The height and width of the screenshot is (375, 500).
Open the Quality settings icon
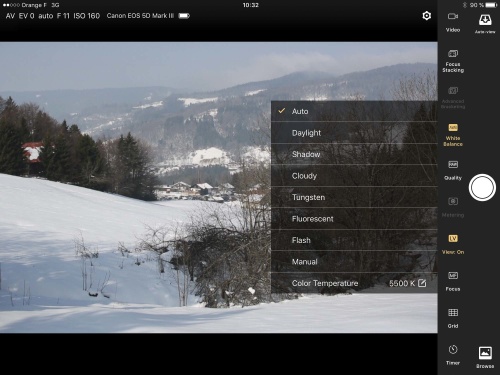453,170
